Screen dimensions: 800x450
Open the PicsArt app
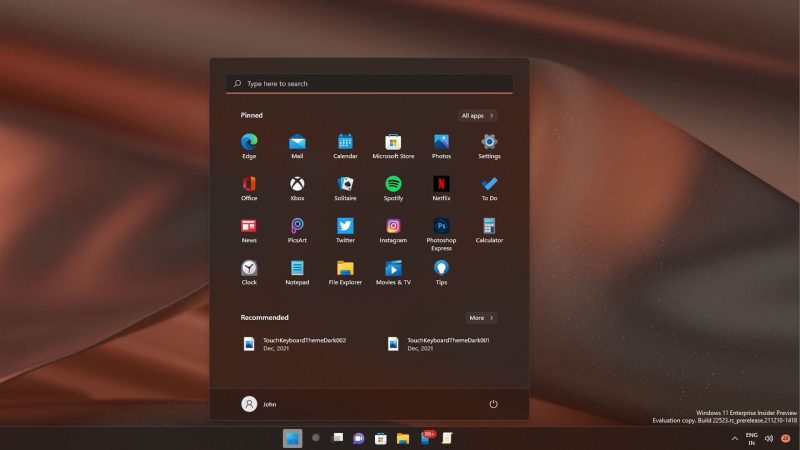point(297,227)
